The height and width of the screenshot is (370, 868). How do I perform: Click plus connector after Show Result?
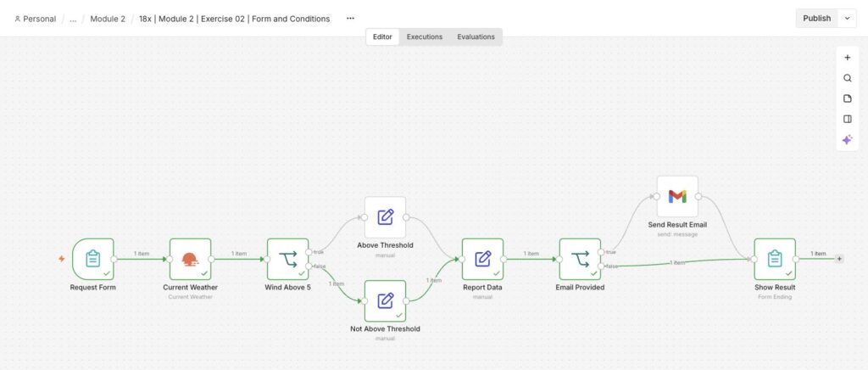[x=839, y=259]
